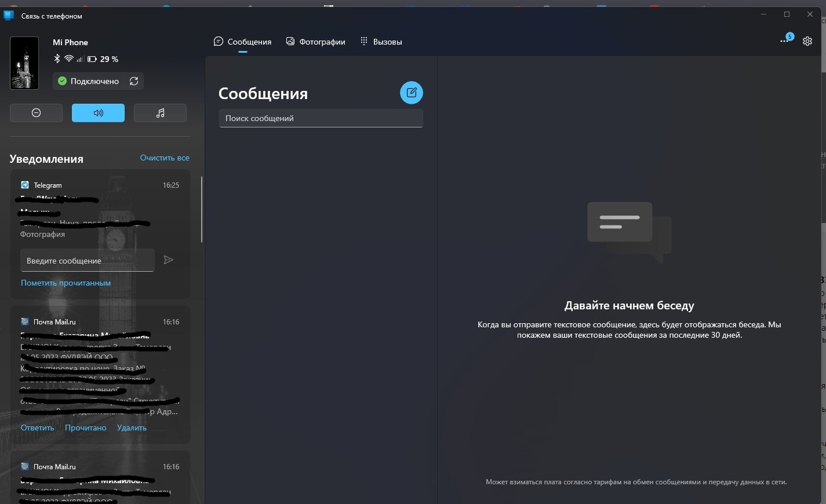Send the Telegram reply arrow
The image size is (826, 504).
coord(169,260)
